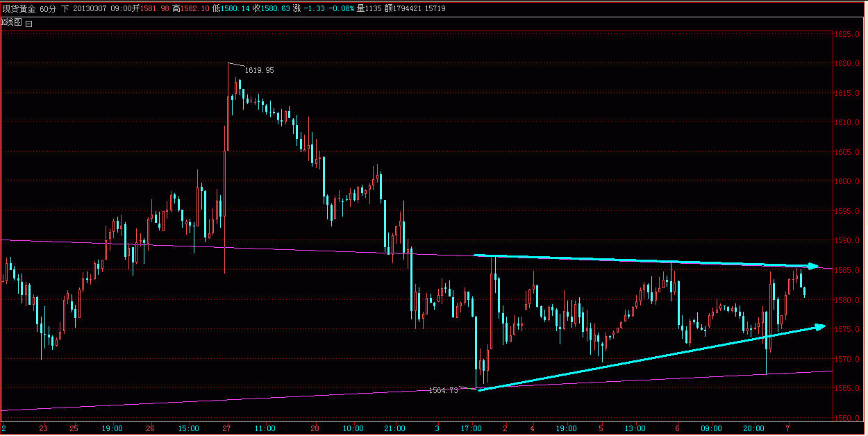
Task: Click the 11:00 time axis label
Action: (x=265, y=428)
